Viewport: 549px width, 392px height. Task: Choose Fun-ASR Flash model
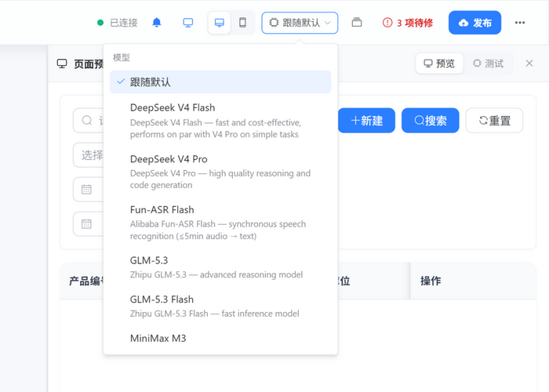click(x=220, y=222)
